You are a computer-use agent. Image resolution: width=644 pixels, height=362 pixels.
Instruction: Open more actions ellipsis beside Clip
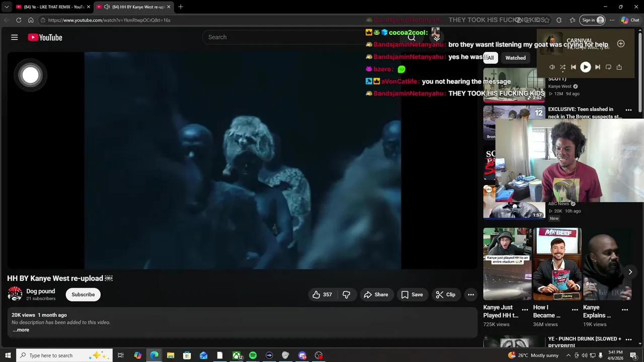pos(471,295)
